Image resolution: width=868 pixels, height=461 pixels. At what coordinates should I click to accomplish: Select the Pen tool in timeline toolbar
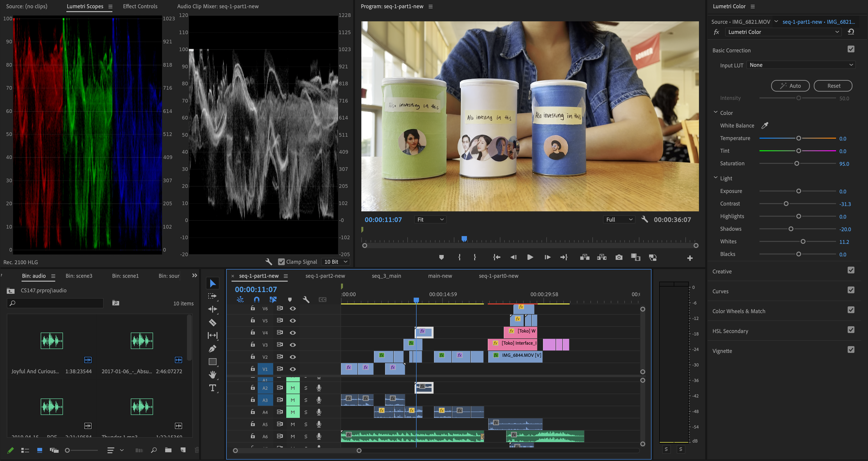[x=212, y=348]
